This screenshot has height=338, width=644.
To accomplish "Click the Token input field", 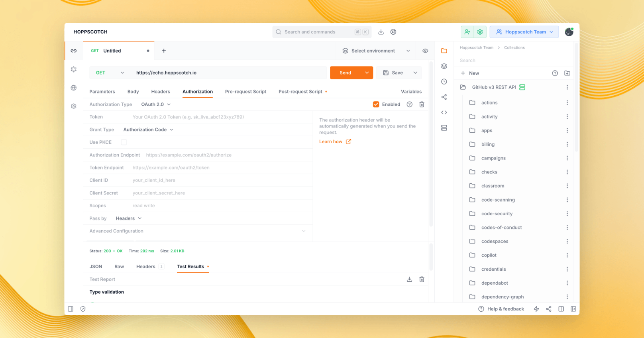I will pos(220,117).
